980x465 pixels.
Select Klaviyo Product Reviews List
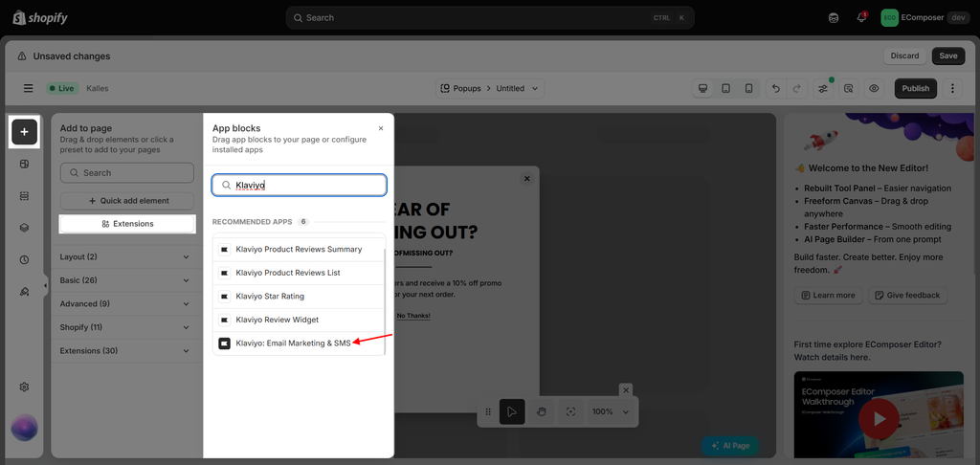click(x=299, y=273)
